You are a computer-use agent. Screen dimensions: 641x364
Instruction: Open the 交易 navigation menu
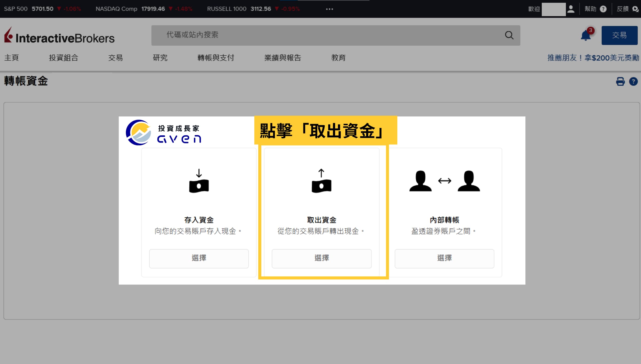tap(115, 58)
